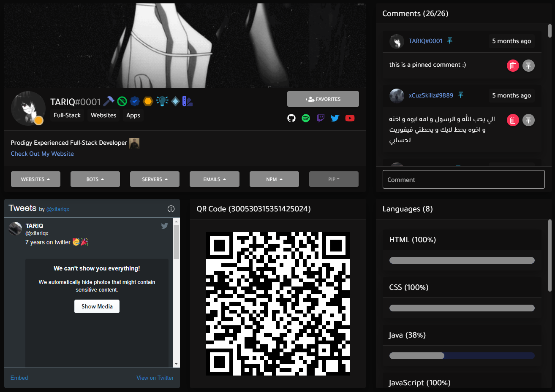
Task: Focus the Comment input field
Action: [x=463, y=179]
